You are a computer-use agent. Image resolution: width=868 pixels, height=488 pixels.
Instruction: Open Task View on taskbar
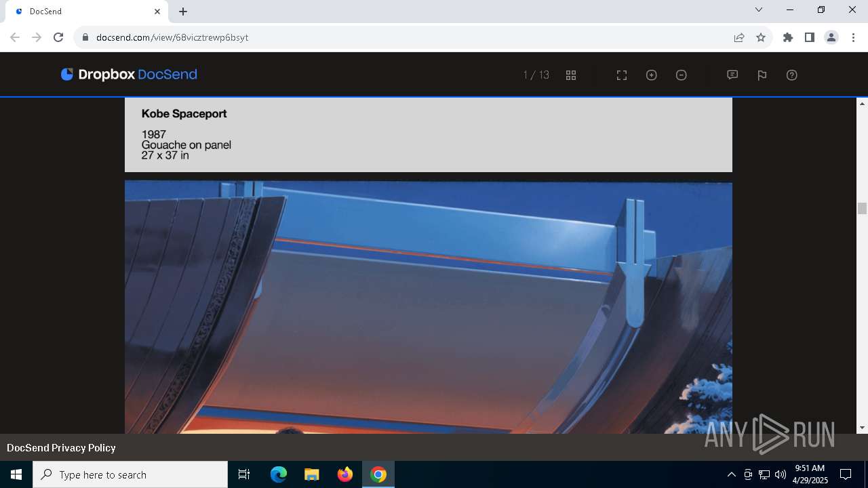click(x=244, y=474)
